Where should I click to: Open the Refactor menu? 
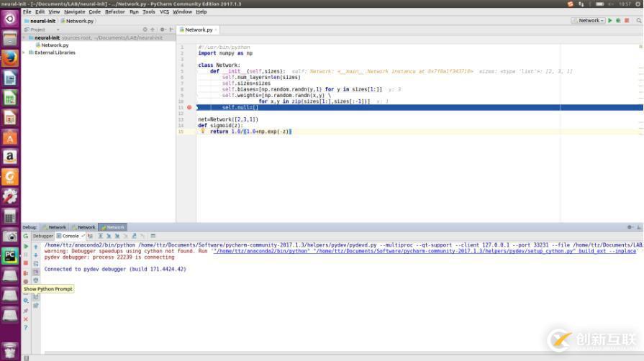pyautogui.click(x=114, y=12)
